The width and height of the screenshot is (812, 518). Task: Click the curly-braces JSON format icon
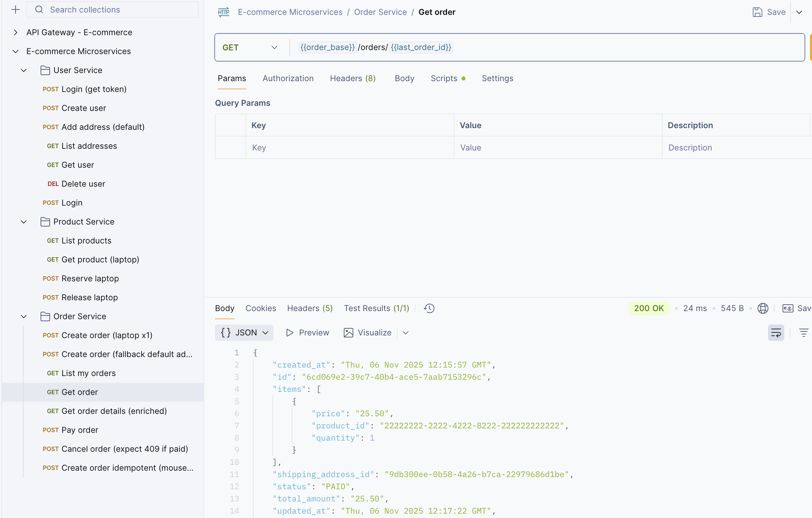[226, 332]
